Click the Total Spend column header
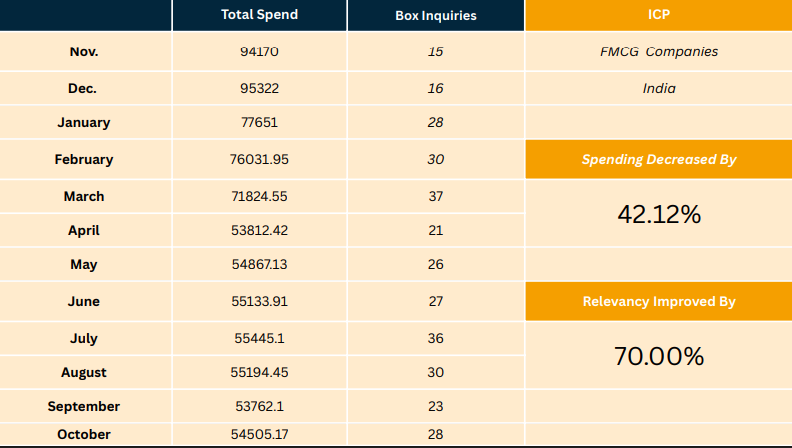 click(x=259, y=15)
